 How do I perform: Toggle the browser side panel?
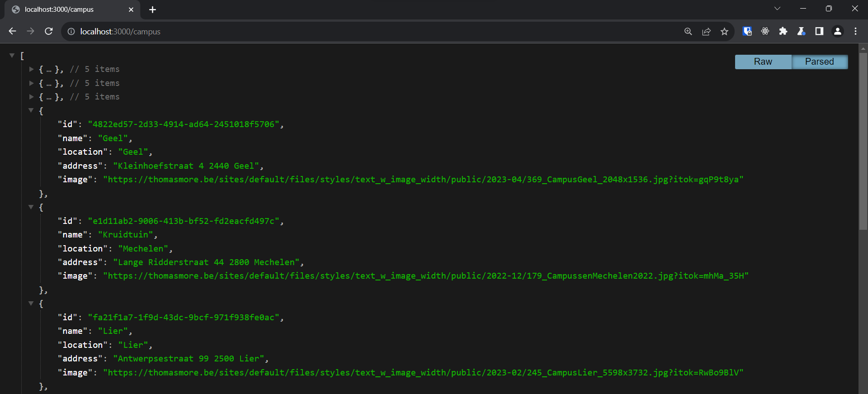(819, 31)
